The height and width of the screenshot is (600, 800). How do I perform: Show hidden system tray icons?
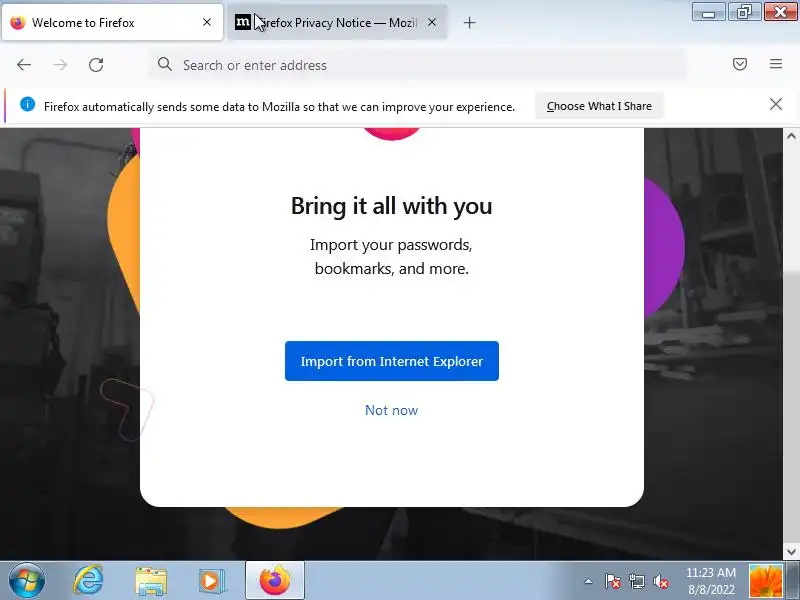point(588,581)
